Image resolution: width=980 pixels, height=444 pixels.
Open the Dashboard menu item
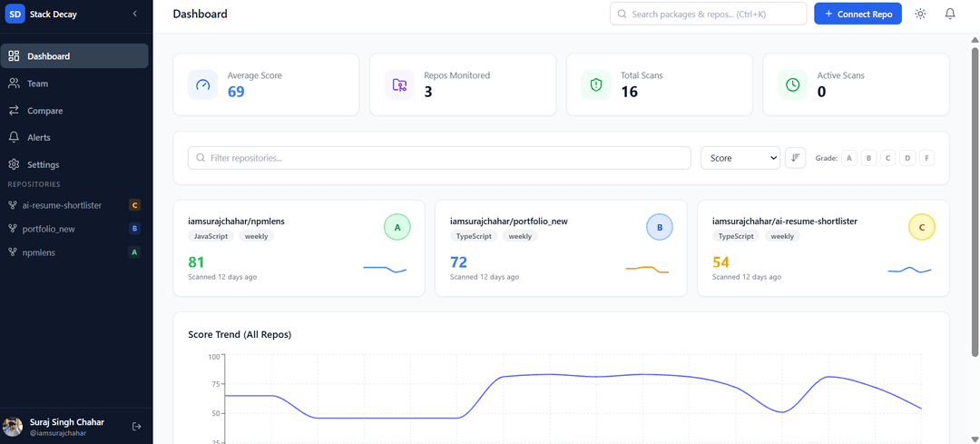(74, 55)
